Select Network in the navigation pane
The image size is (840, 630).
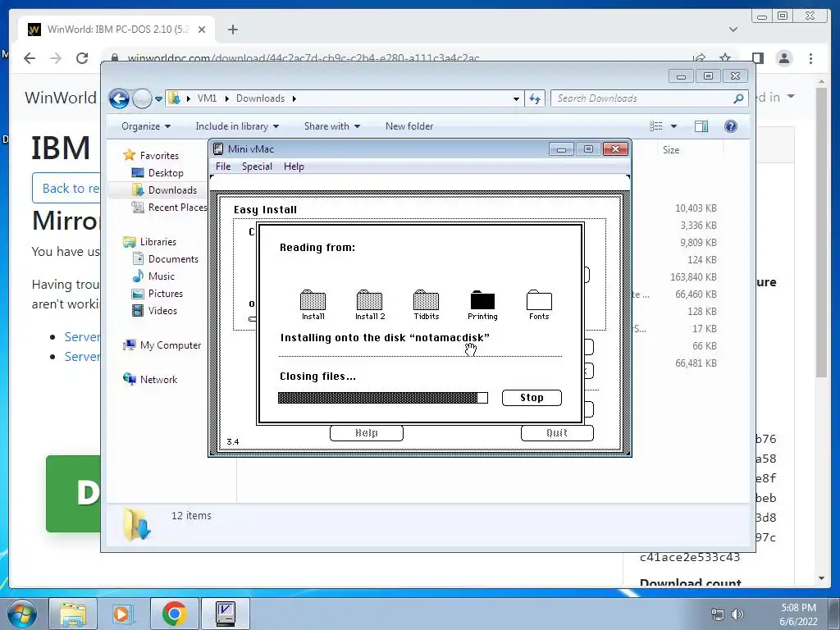coord(158,380)
